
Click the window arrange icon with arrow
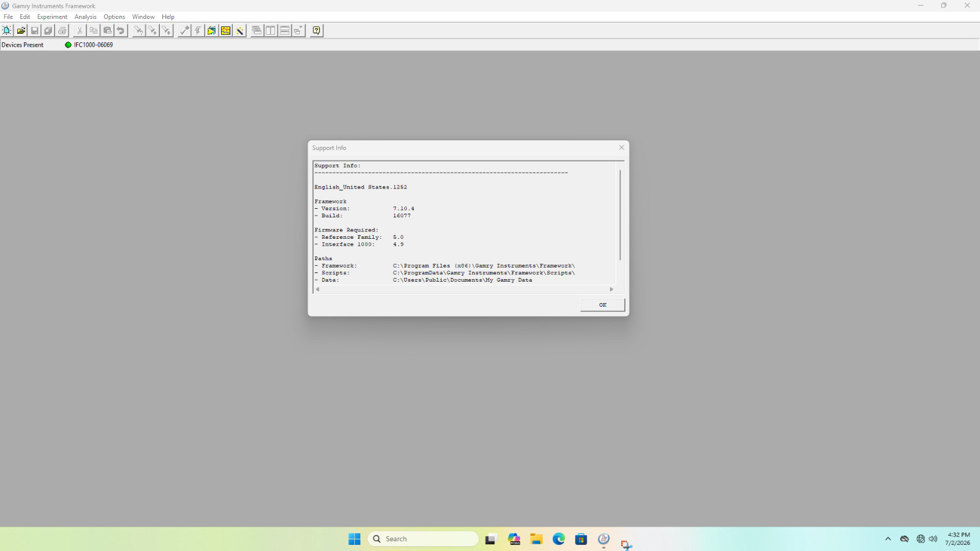[x=298, y=31]
